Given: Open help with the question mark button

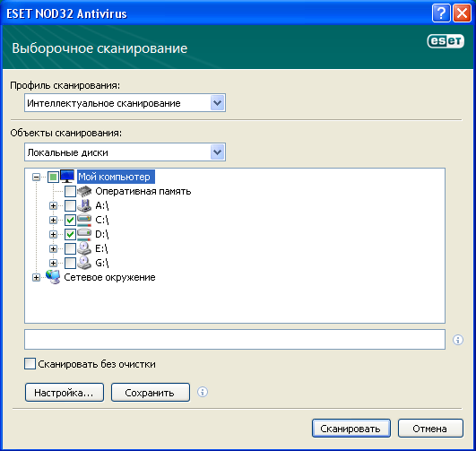Looking at the screenshot, I should (441, 13).
